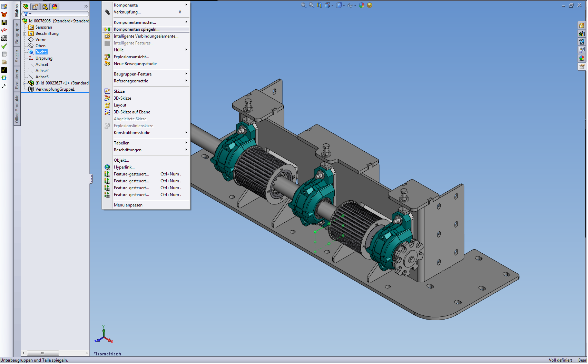Activate the Section View icon
This screenshot has height=364, width=588.
pyautogui.click(x=319, y=5)
